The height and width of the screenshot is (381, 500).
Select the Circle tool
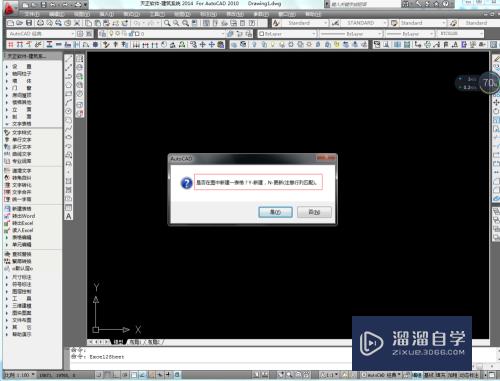point(68,111)
